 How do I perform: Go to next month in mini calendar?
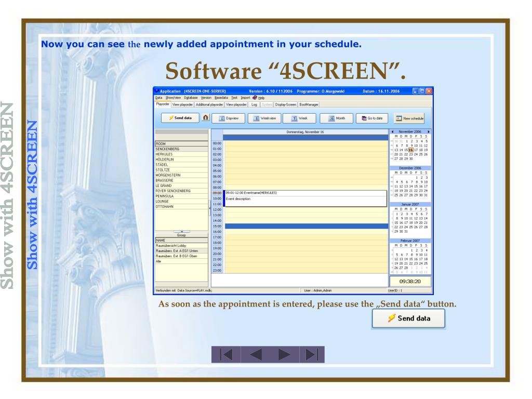pyautogui.click(x=429, y=131)
